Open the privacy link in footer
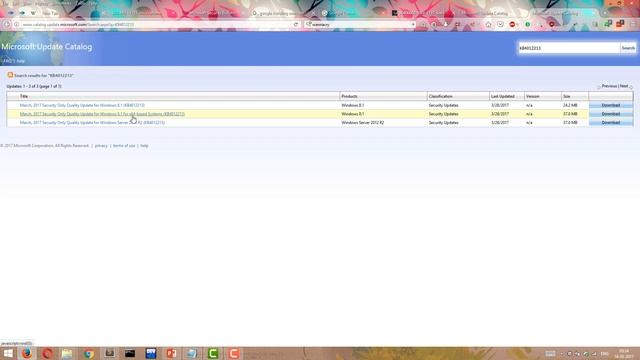Screen dimensions: 640x360 click(101, 146)
